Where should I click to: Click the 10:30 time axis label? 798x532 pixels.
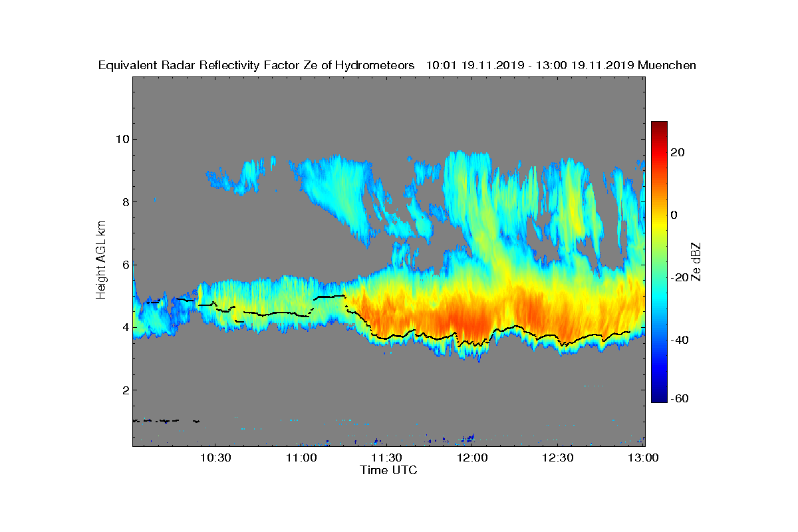tap(215, 458)
